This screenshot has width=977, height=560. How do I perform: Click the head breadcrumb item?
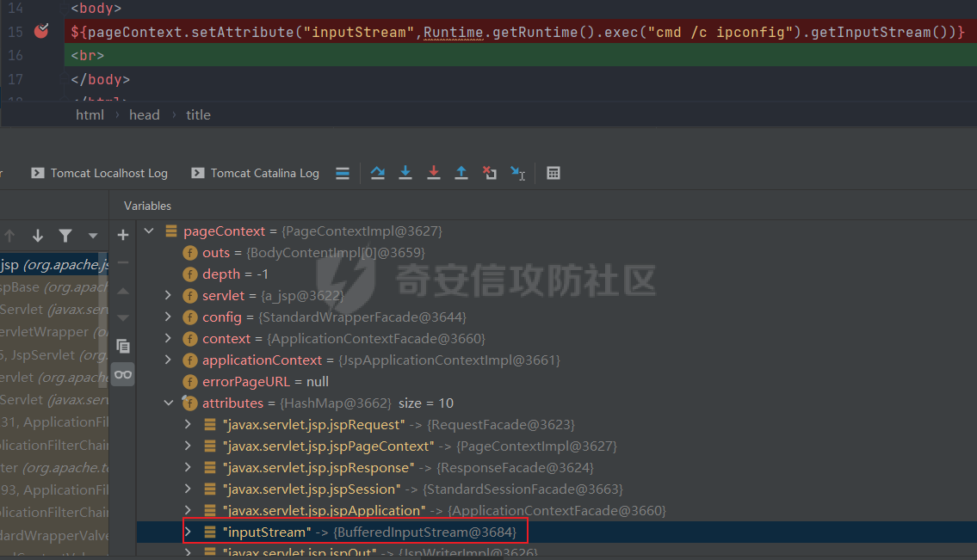(144, 114)
